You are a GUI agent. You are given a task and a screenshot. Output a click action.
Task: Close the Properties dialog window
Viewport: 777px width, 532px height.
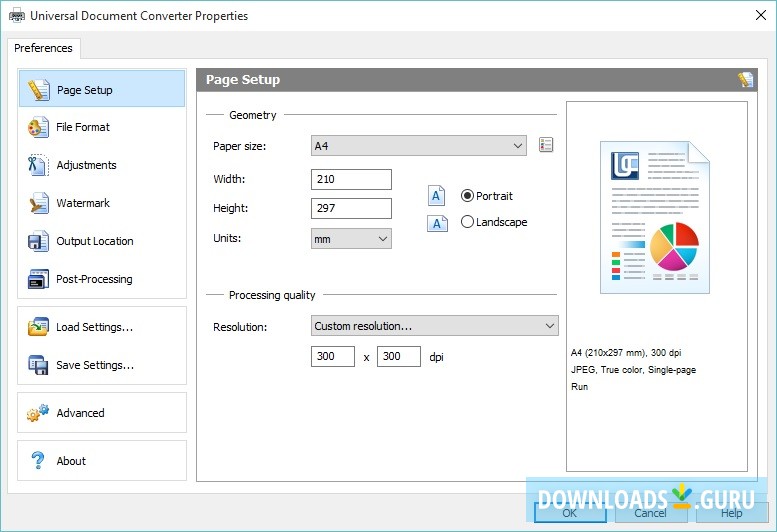pos(761,15)
